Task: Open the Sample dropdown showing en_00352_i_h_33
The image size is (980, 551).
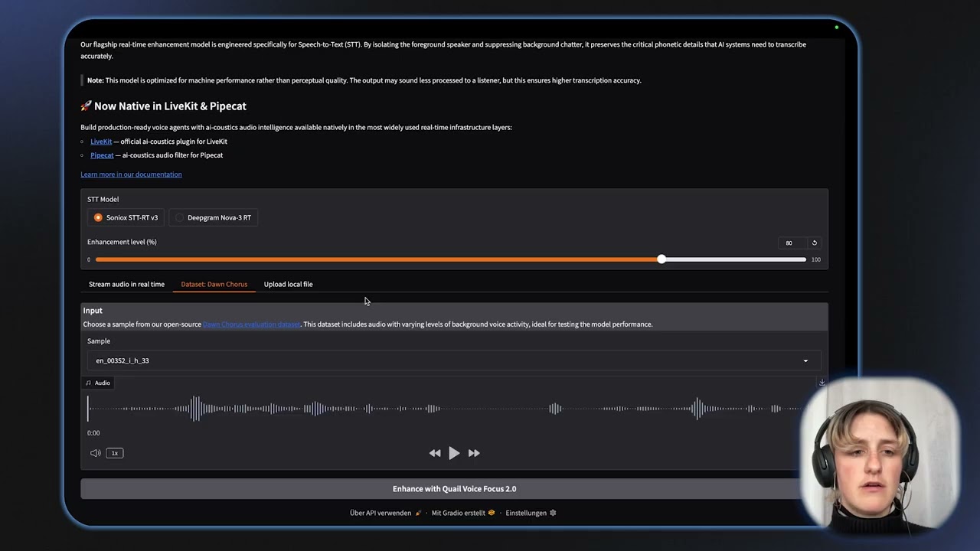Action: pos(453,360)
